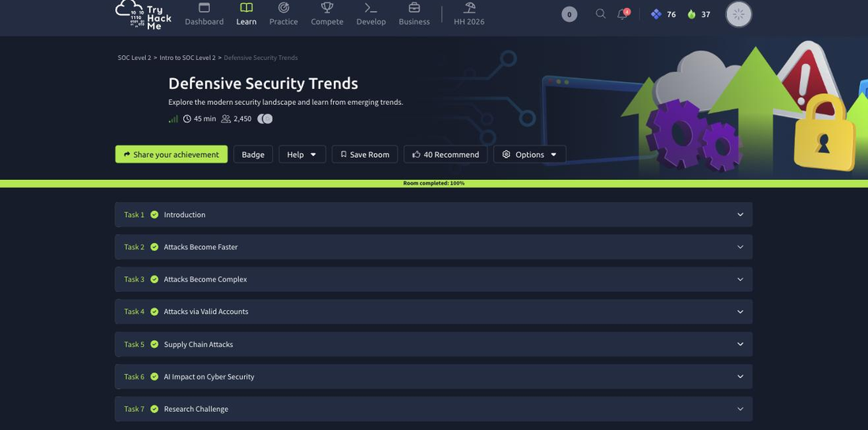
Task: Click the Introduction task title
Action: click(x=185, y=215)
